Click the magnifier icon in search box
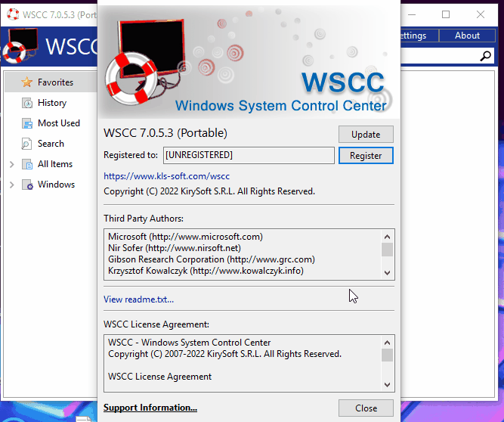Image resolution: width=504 pixels, height=422 pixels. click(x=485, y=56)
